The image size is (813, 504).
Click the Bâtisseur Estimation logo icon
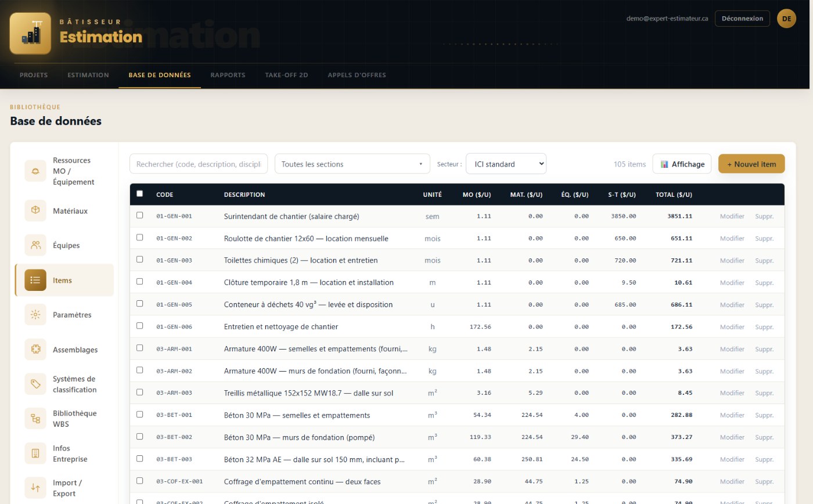[x=30, y=33]
